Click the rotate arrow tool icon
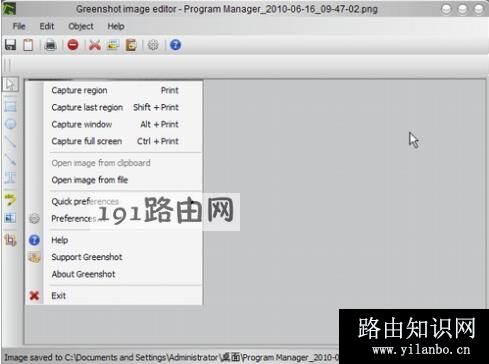 pyautogui.click(x=10, y=200)
